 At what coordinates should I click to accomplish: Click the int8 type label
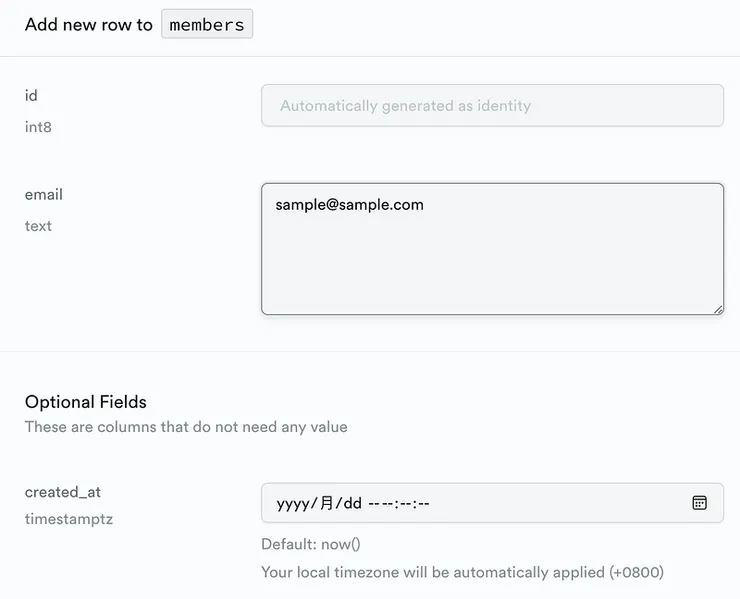click(x=38, y=127)
